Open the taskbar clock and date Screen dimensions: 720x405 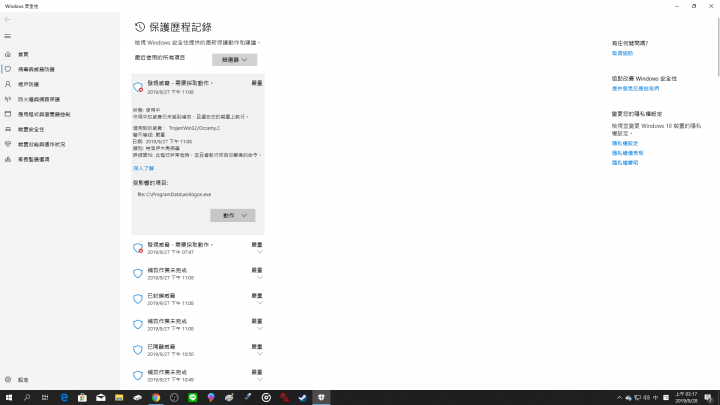coord(686,398)
